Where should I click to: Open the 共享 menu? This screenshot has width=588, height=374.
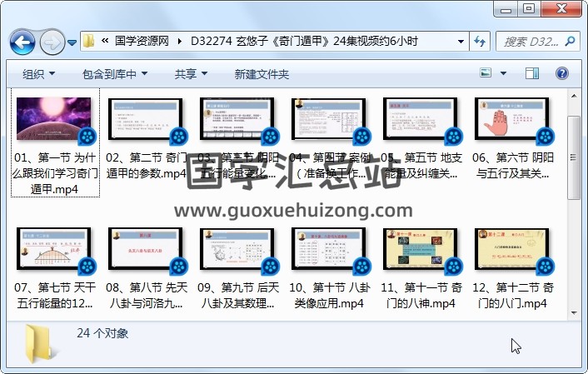[x=191, y=74]
